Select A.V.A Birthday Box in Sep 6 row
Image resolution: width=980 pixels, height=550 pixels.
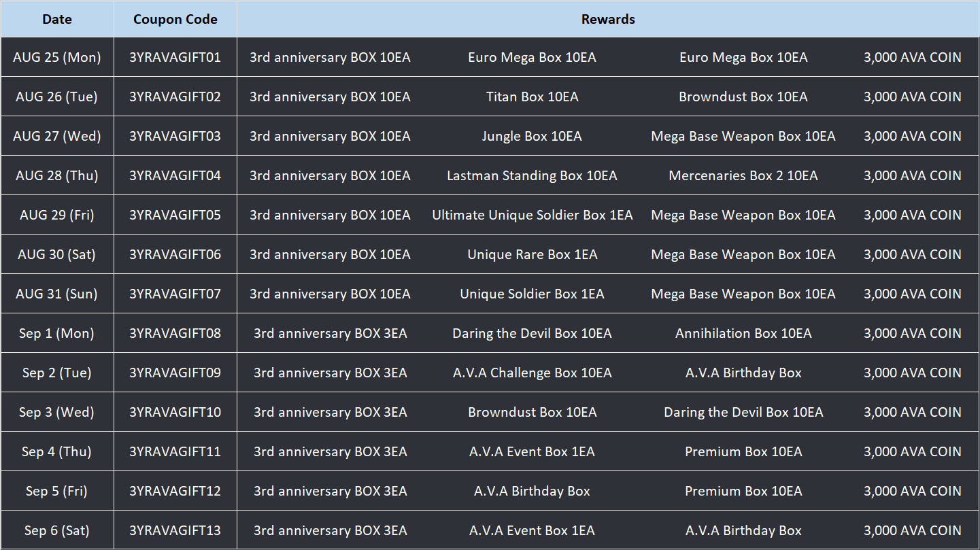click(x=743, y=530)
